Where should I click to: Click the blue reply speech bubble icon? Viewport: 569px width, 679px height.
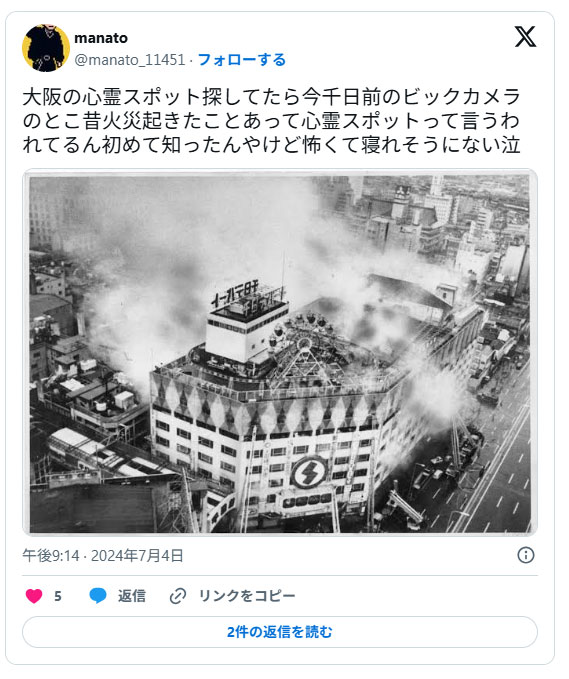pyautogui.click(x=98, y=596)
